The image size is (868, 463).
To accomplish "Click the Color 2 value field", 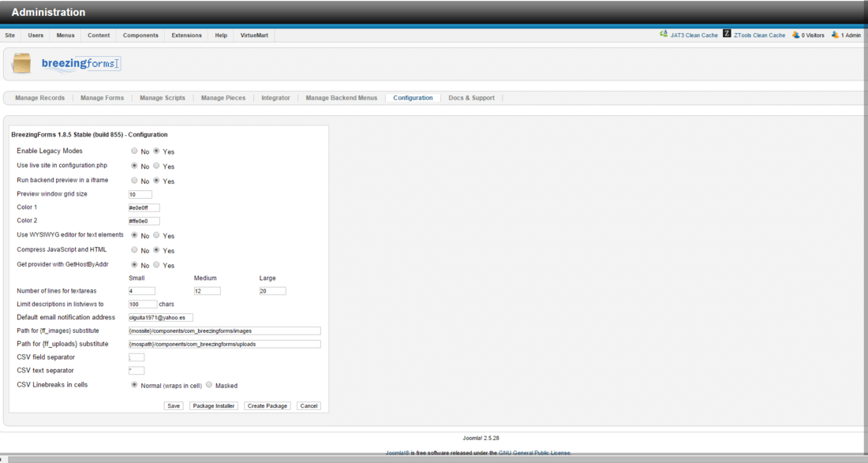I will 144,222.
